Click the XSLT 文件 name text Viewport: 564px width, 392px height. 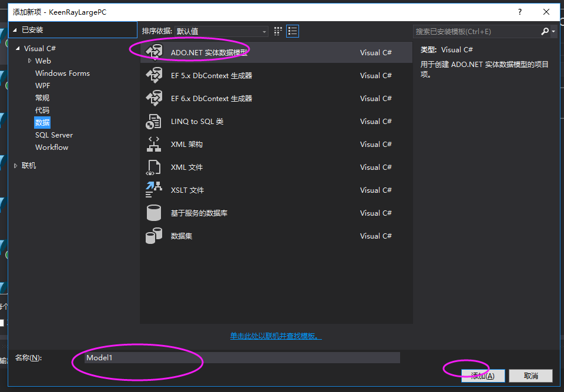point(187,190)
